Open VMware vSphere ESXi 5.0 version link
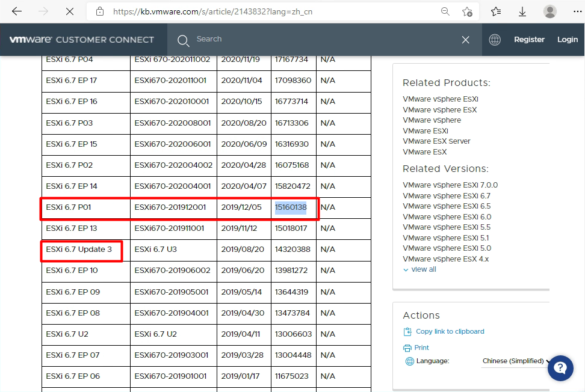Screen dimensions: 585x392 (x=447, y=248)
